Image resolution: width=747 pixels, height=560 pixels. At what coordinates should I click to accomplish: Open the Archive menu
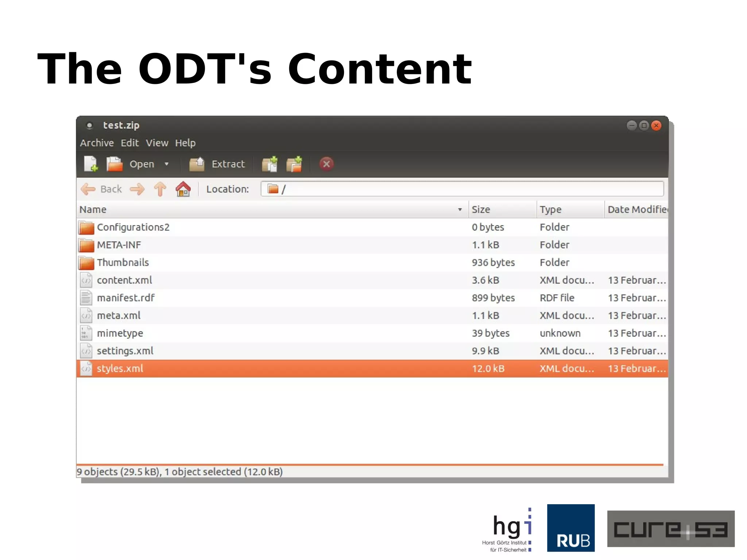tap(97, 143)
